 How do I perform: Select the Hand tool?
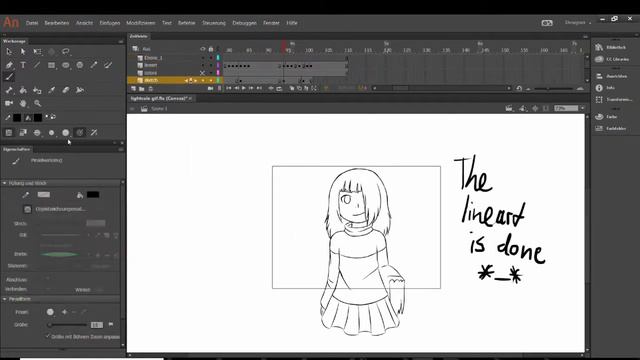[23, 103]
